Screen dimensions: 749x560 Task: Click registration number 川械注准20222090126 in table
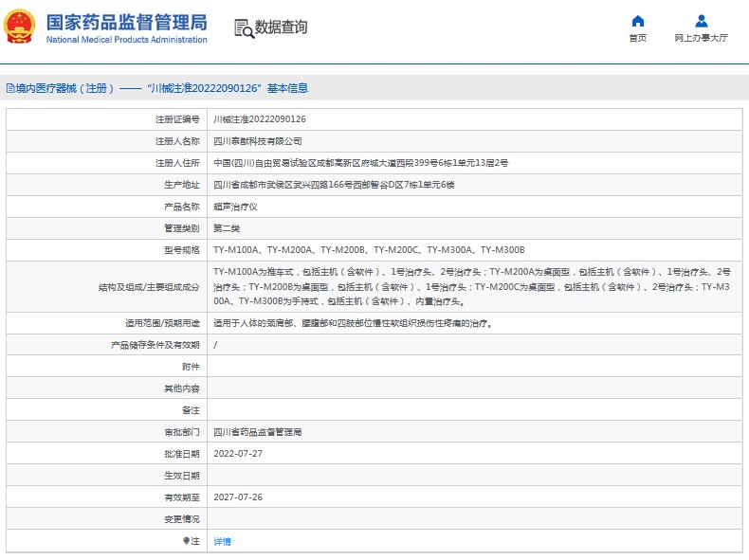[x=259, y=119]
